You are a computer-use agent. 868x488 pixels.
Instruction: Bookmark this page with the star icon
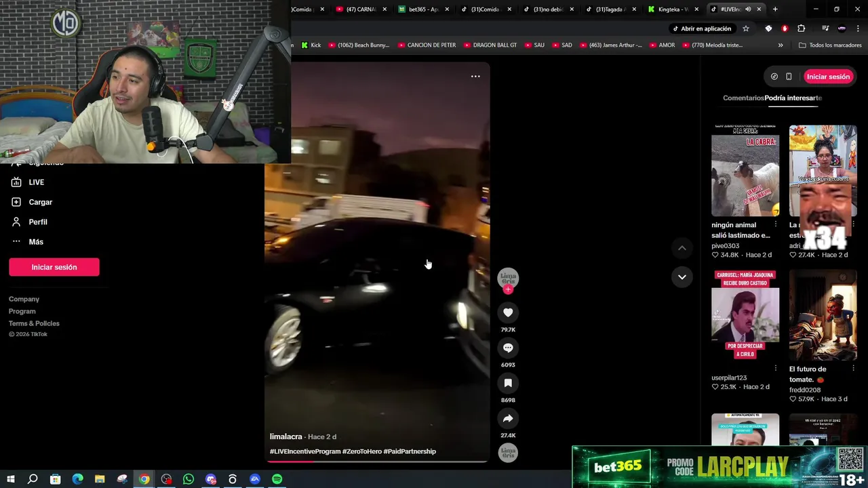[x=746, y=28]
